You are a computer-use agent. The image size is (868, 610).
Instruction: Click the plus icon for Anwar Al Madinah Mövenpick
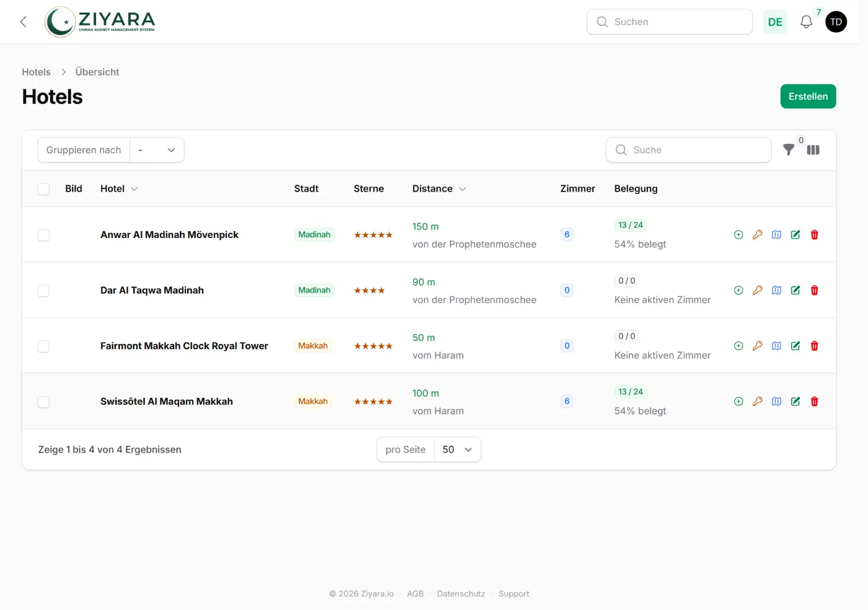coord(738,235)
